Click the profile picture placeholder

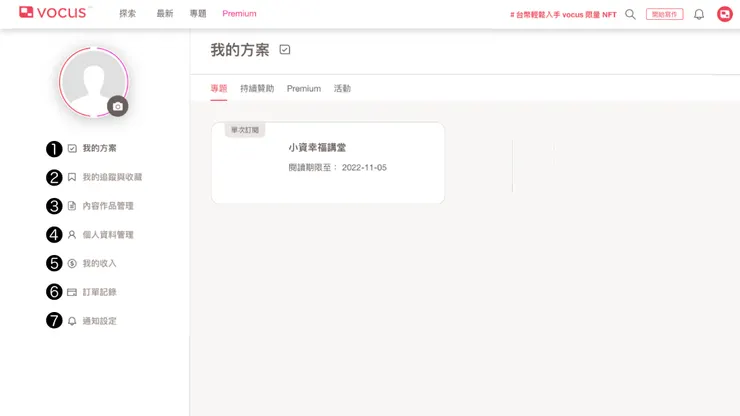[x=93, y=82]
